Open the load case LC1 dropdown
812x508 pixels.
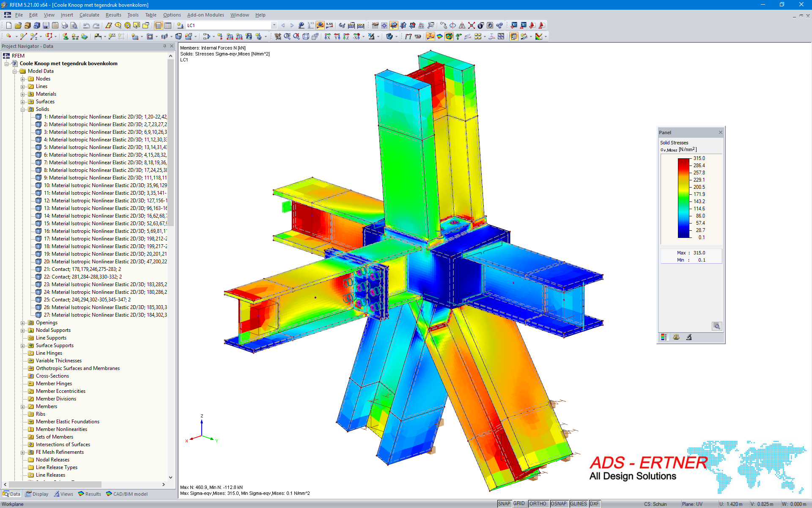coord(274,25)
